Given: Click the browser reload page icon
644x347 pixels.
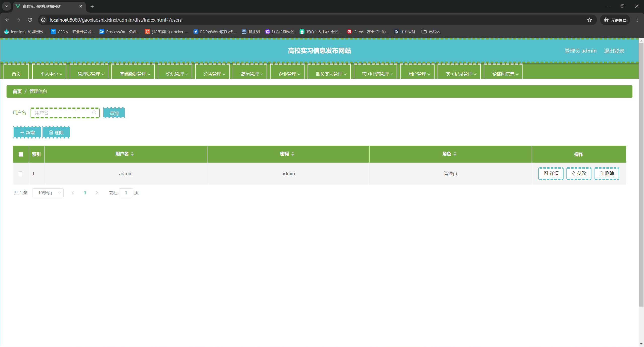Looking at the screenshot, I should (30, 20).
